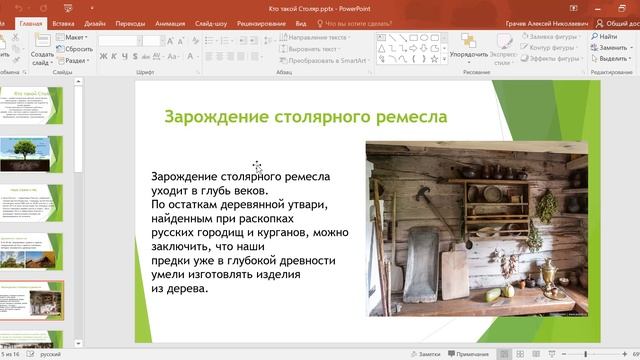Viewport: 640px width, 360px height.
Task: Click the Найти find button
Action: pyautogui.click(x=604, y=37)
